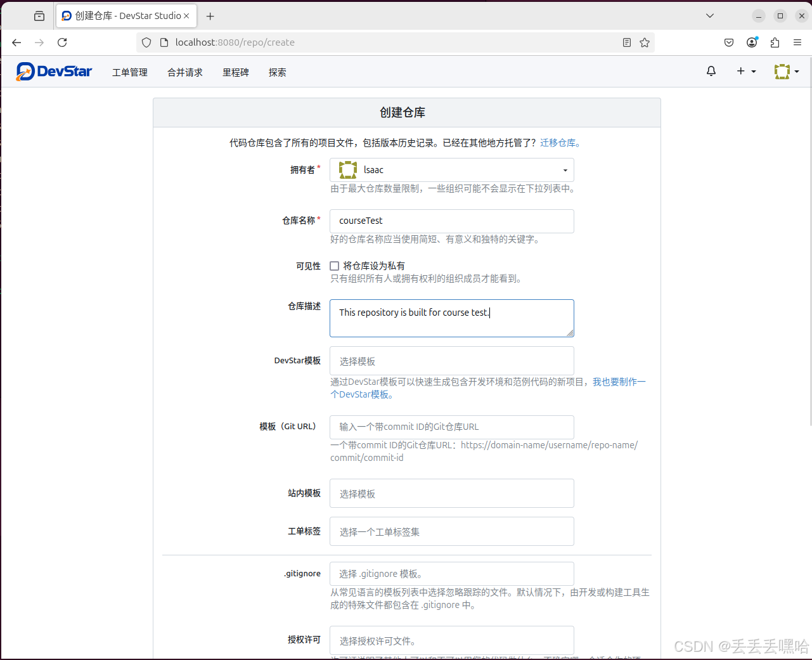
Task: Open the notification bell
Action: click(x=711, y=71)
